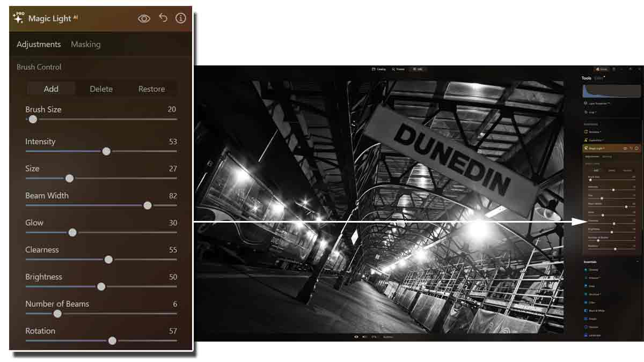Click the info icon in Magic Light header
Viewport: 644px width, 362px height.
[x=180, y=18]
